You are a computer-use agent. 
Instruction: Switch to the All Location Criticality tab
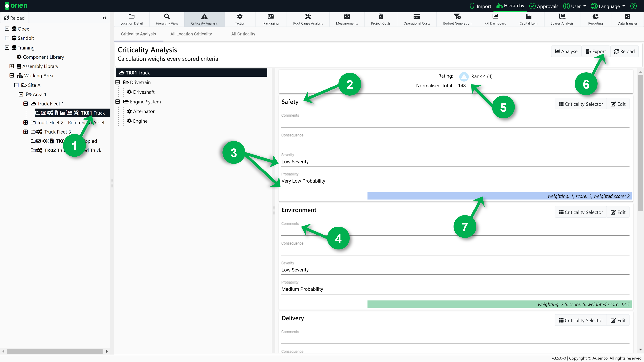tap(191, 34)
